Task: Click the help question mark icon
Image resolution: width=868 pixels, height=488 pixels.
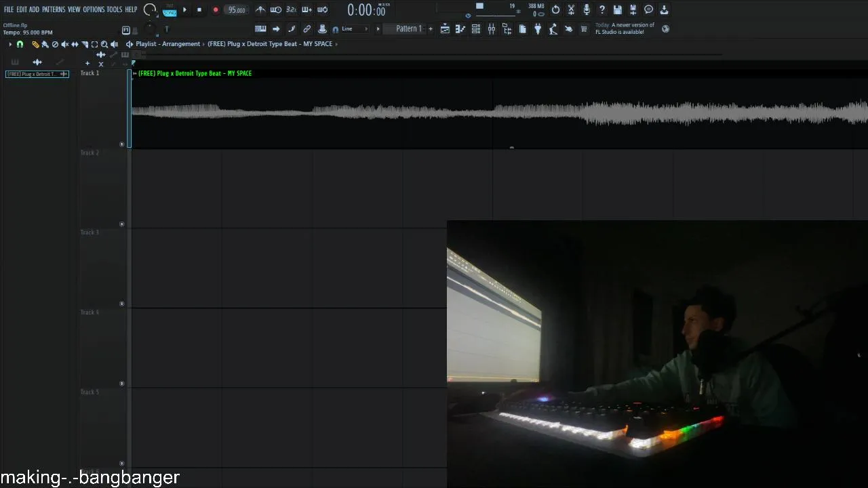Action: click(x=602, y=9)
